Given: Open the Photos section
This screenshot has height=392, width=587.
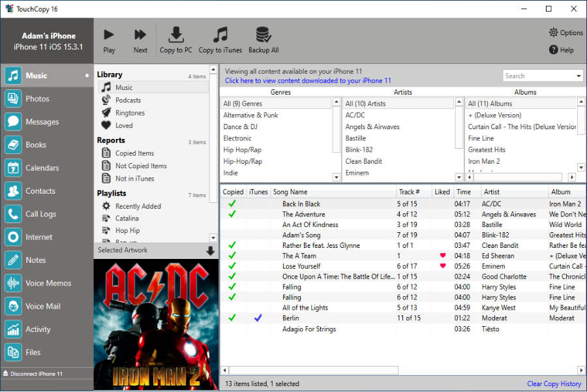Looking at the screenshot, I should tap(47, 99).
